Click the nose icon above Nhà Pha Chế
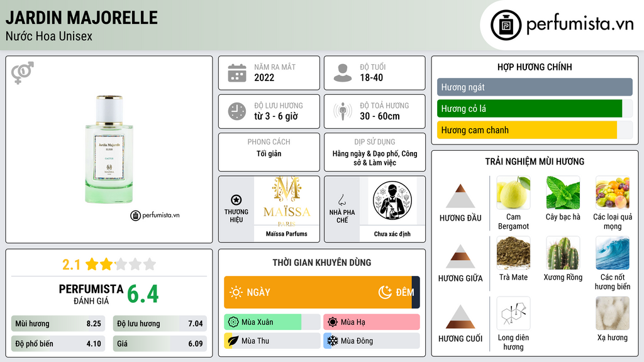The width and height of the screenshot is (644, 362). tap(341, 200)
